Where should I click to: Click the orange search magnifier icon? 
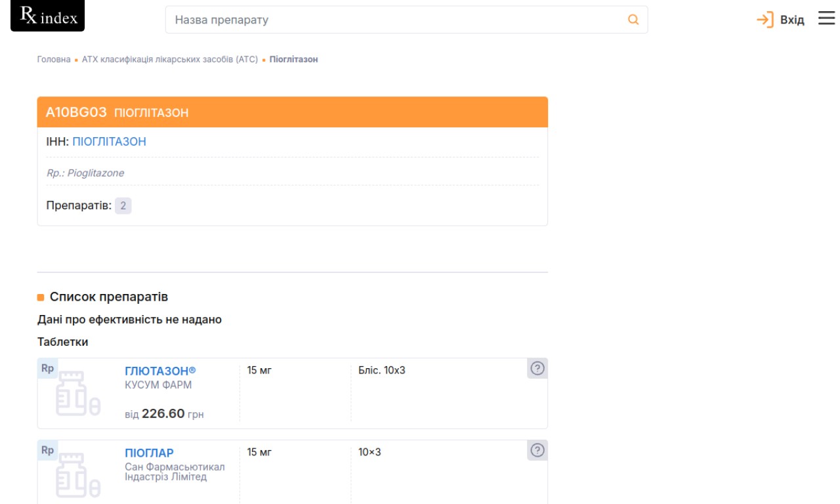[633, 20]
